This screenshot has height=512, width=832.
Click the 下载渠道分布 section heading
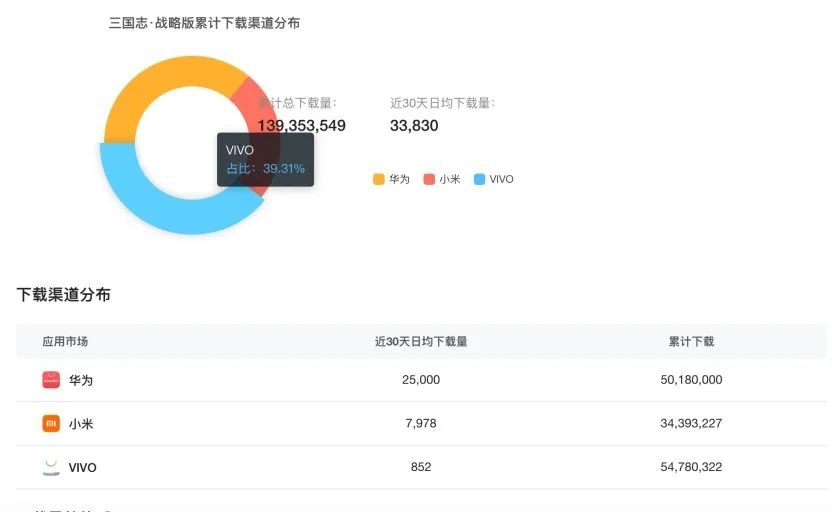64,294
